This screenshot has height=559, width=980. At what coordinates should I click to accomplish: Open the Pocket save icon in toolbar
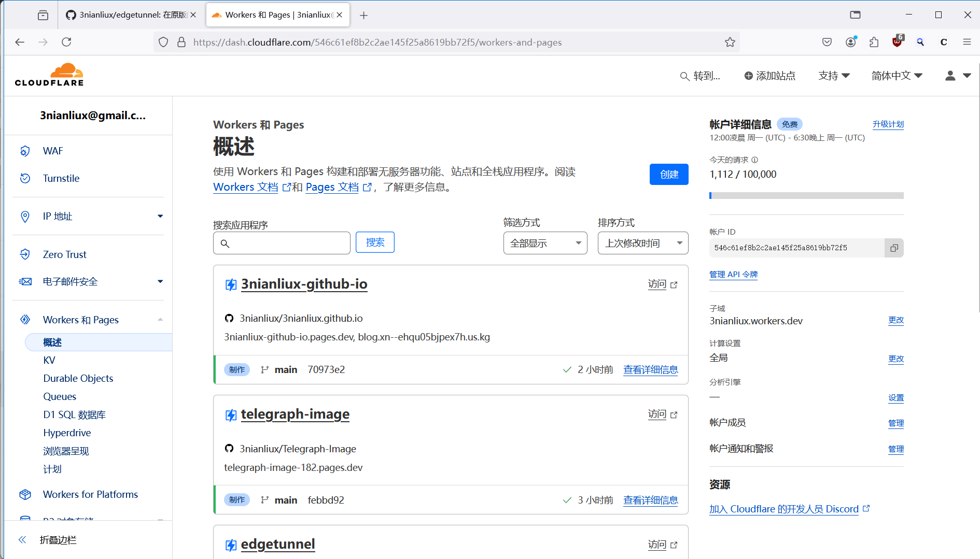coord(827,42)
